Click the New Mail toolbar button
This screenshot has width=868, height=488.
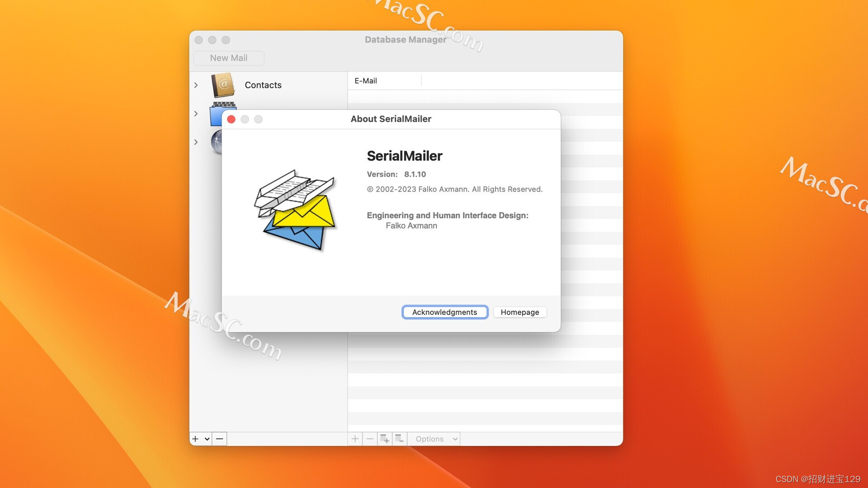point(229,58)
